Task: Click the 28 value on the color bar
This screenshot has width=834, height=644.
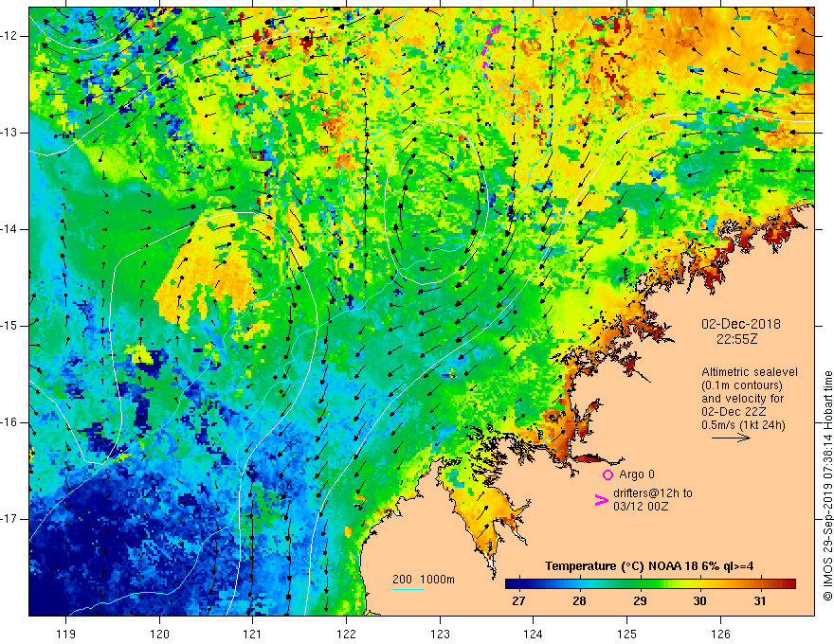Action: 579,601
